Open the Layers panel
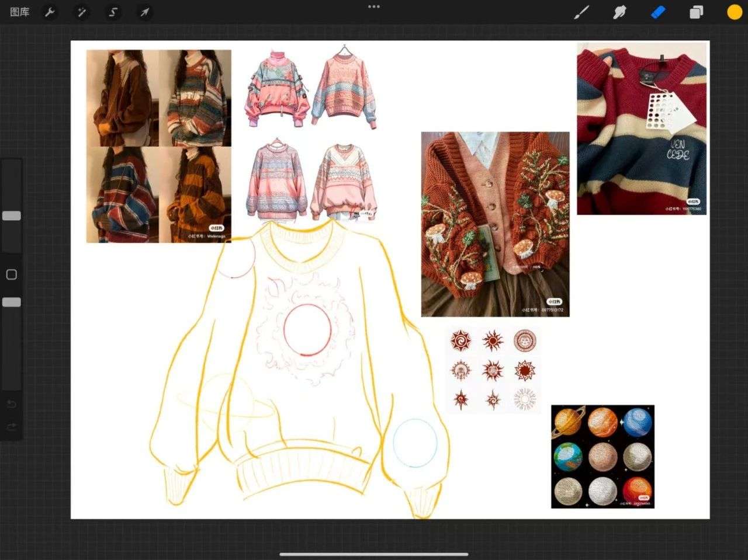The height and width of the screenshot is (560, 748). coord(697,12)
